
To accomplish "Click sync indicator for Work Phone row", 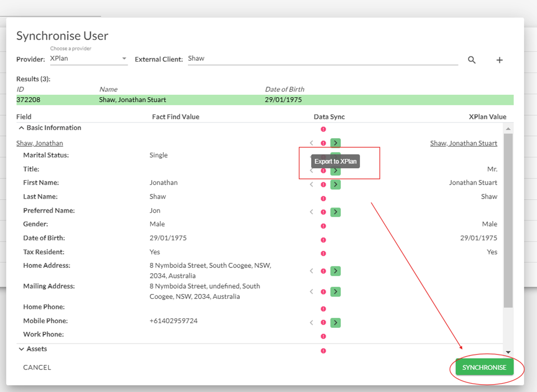I will 323,336.
